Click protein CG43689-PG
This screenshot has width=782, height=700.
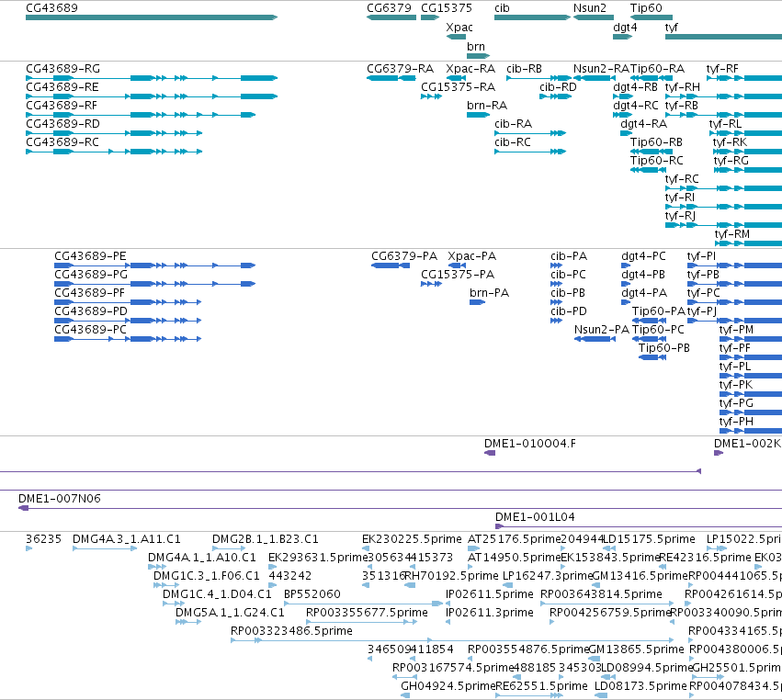coord(155,284)
